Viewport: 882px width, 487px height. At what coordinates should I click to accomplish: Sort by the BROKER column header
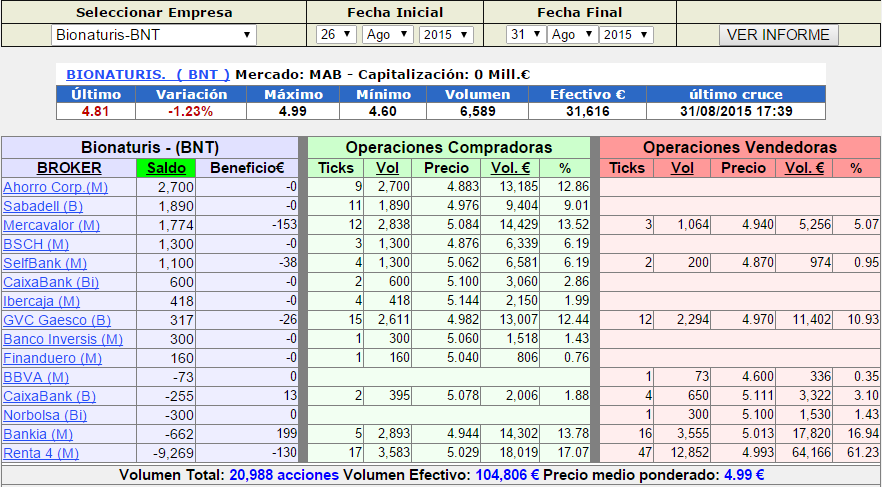[69, 168]
